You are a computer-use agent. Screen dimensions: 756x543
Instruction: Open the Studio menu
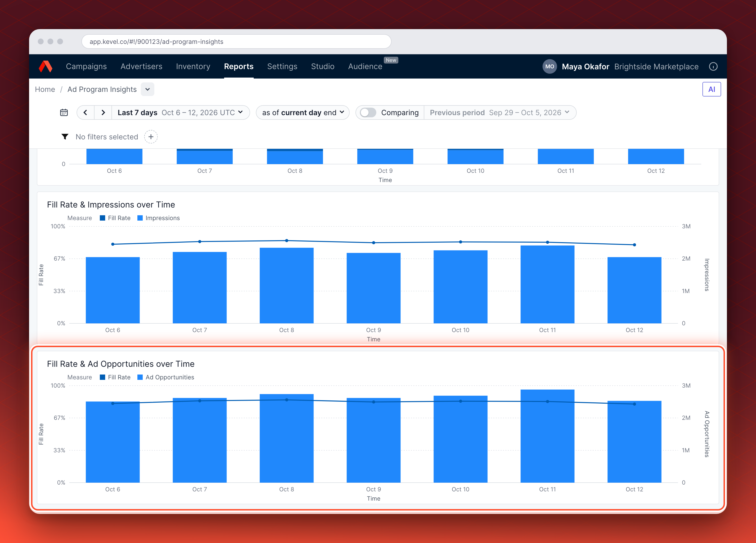323,66
